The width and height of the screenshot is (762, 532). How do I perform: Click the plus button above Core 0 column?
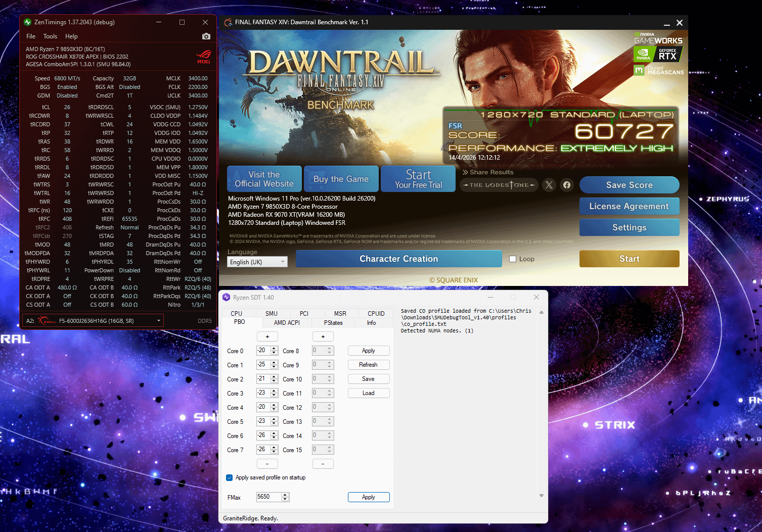[267, 336]
